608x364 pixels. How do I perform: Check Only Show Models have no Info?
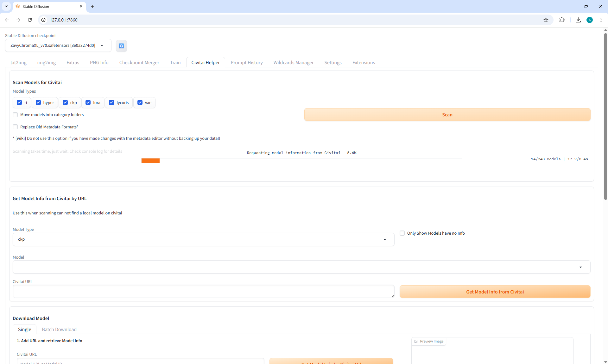(402, 233)
